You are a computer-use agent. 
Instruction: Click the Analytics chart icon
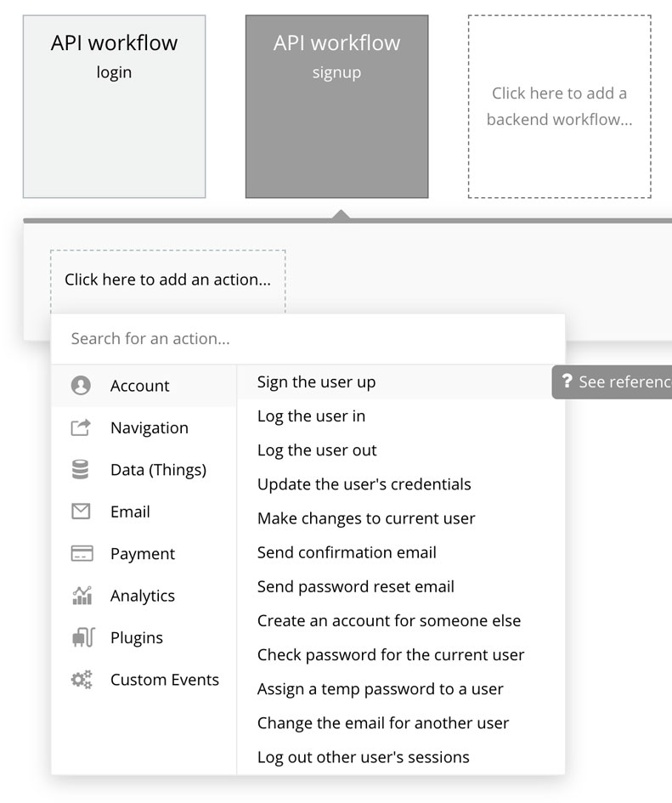coord(82,596)
